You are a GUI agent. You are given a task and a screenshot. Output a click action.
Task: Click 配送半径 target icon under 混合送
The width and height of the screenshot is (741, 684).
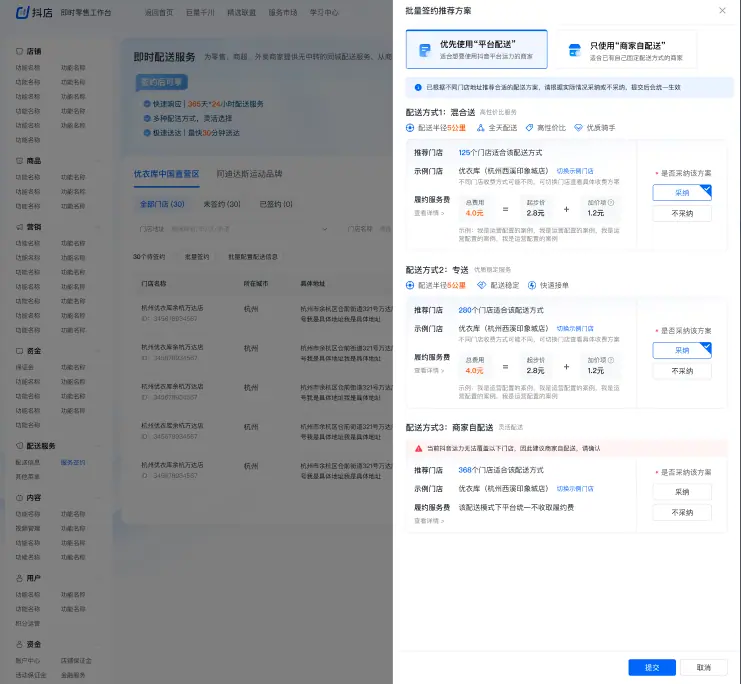410,128
